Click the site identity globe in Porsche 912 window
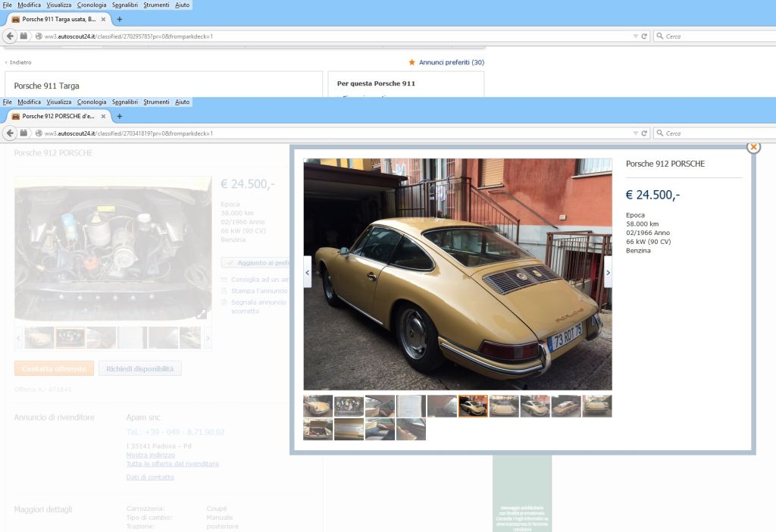 [39, 133]
